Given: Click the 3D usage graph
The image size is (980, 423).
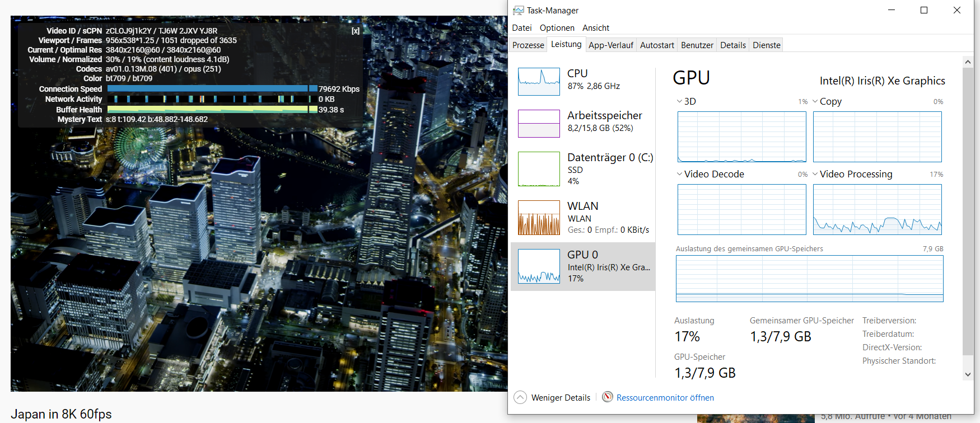Looking at the screenshot, I should pos(742,137).
